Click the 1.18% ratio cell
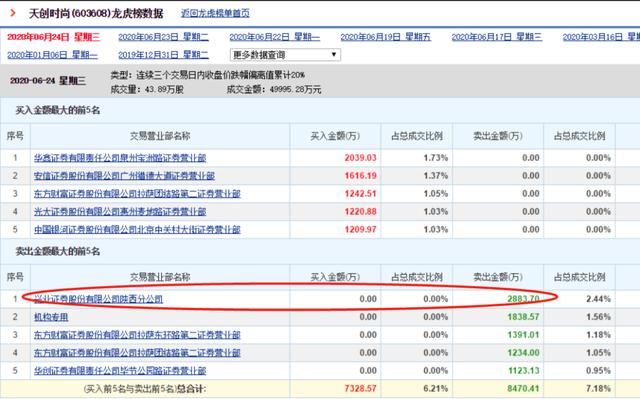 coord(598,335)
